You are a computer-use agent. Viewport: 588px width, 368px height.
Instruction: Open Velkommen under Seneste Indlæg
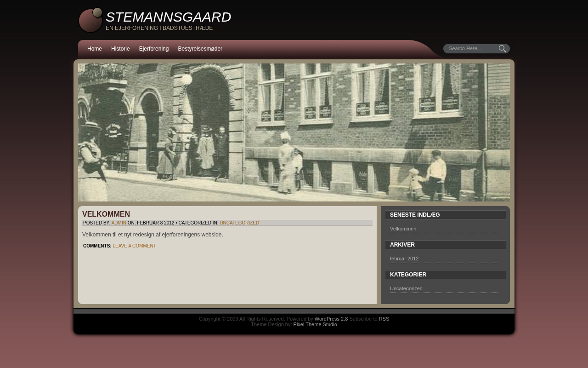[403, 229]
